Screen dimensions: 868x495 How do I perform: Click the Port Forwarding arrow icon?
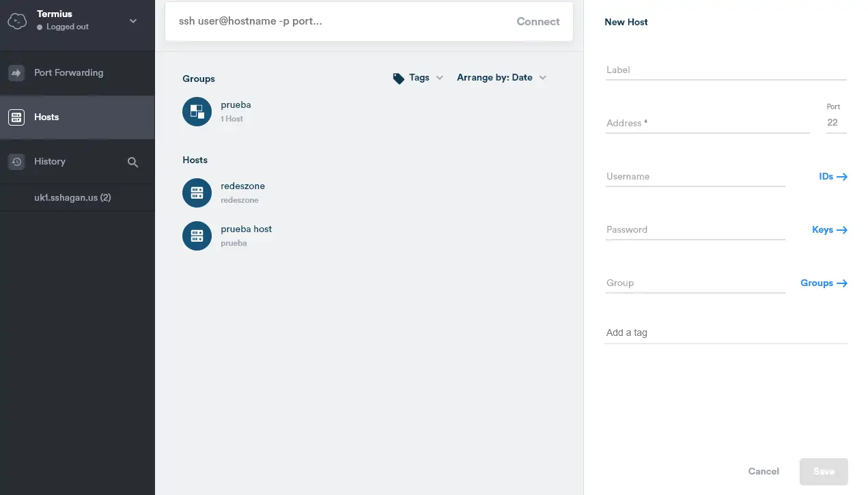pos(16,73)
